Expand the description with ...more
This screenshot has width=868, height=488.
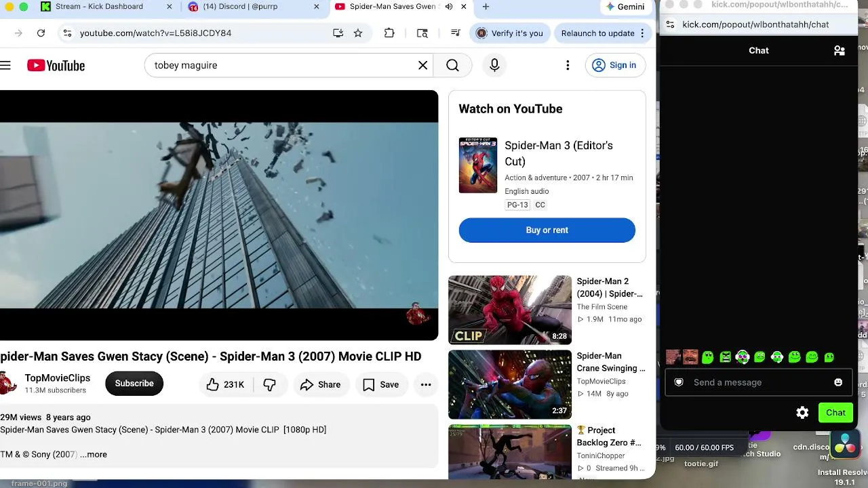[94, 454]
